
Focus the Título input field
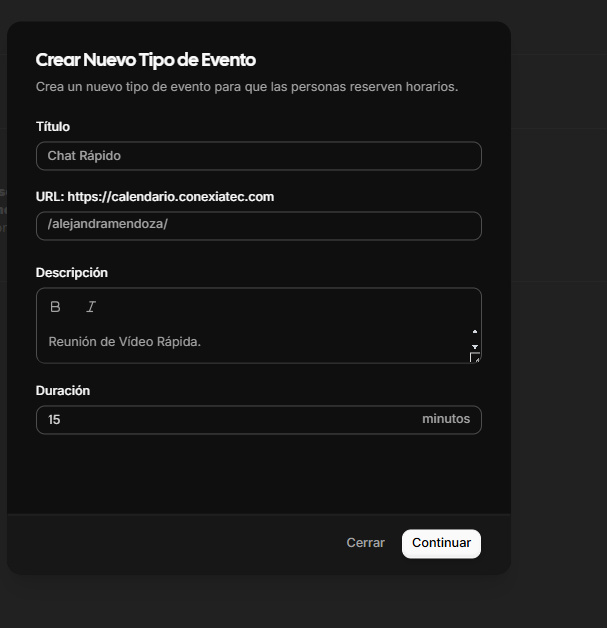258,156
